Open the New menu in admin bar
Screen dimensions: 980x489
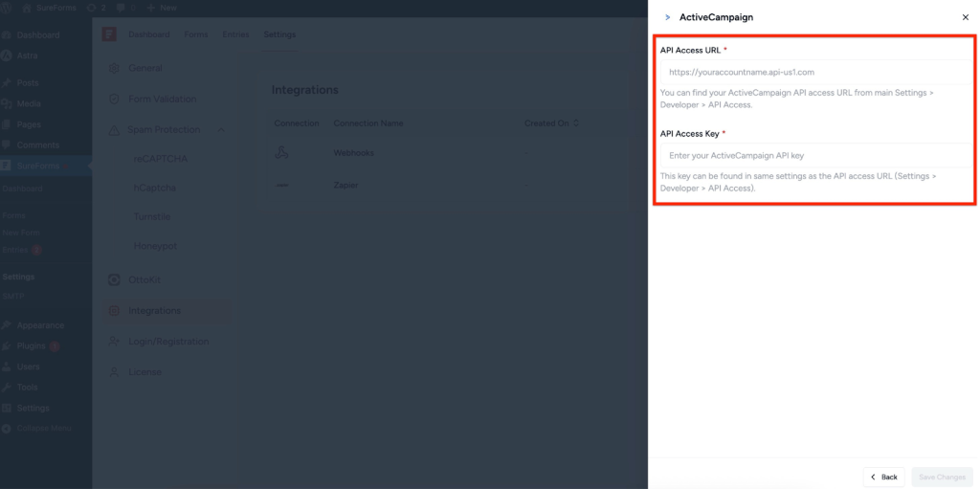point(162,8)
